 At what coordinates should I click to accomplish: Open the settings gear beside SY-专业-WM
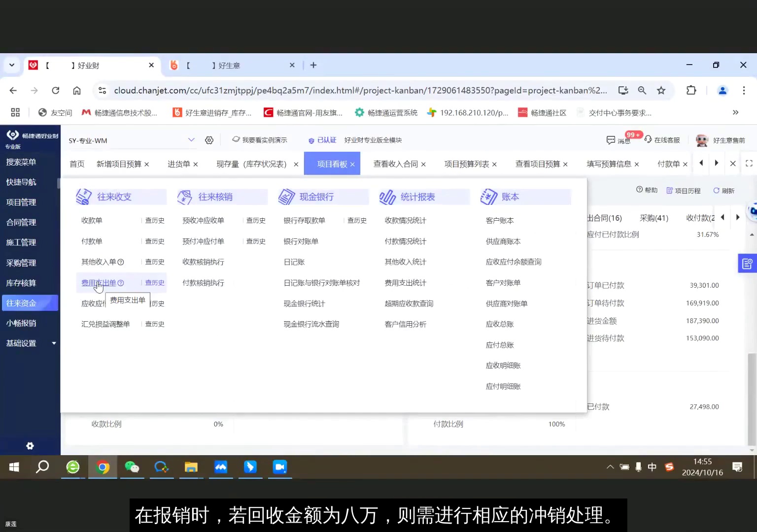click(209, 140)
